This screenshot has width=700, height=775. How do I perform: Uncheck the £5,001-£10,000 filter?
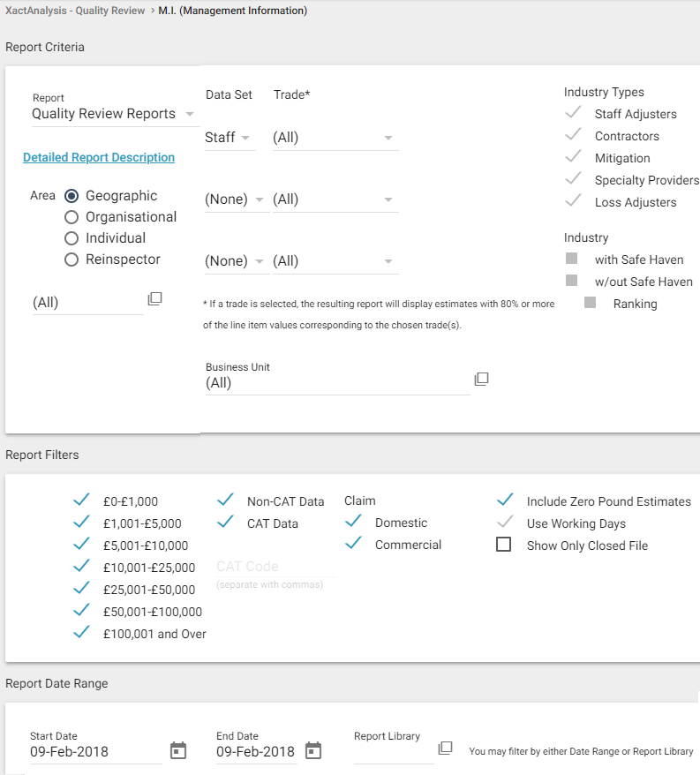[x=82, y=545]
